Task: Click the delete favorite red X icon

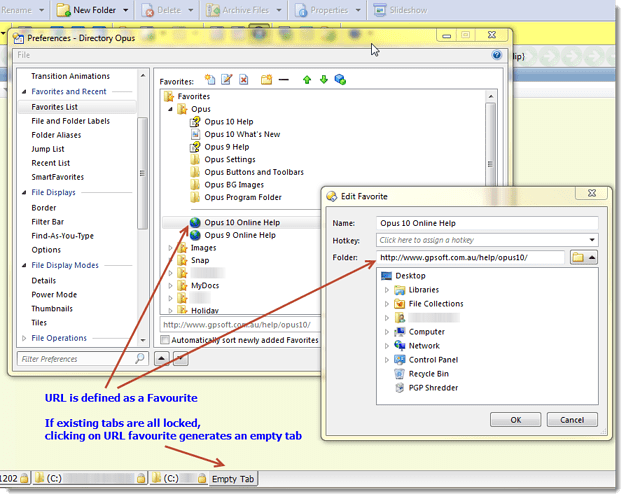Action: click(244, 79)
